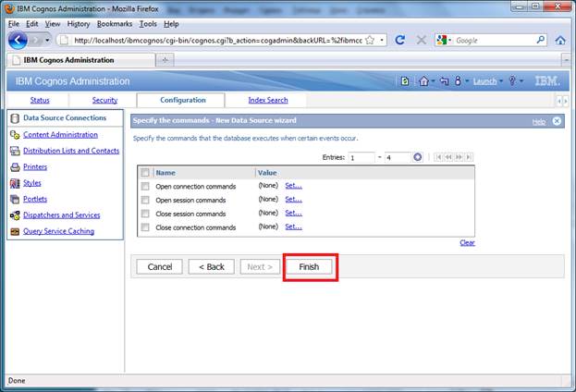
Task: Open Dispatchers and Services link
Action: pos(61,214)
